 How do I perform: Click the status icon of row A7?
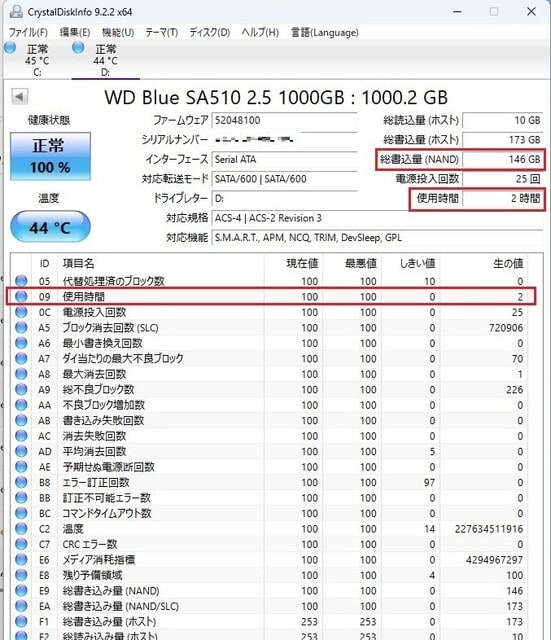coord(21,358)
